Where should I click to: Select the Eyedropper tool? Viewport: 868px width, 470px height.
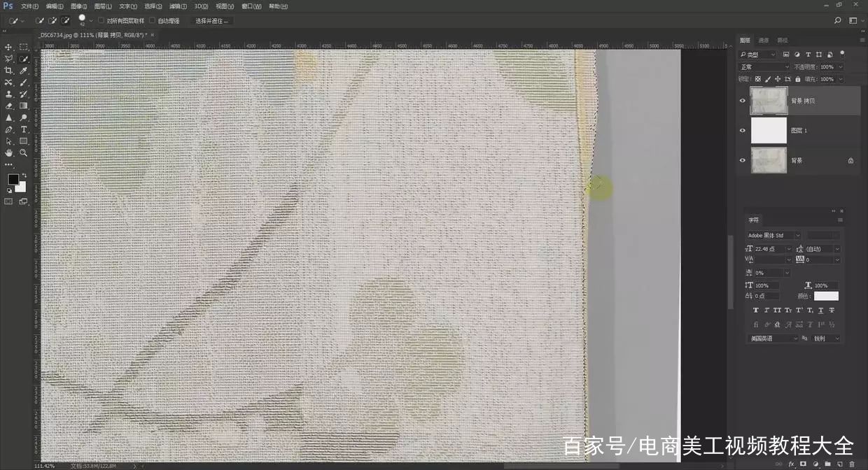[23, 71]
